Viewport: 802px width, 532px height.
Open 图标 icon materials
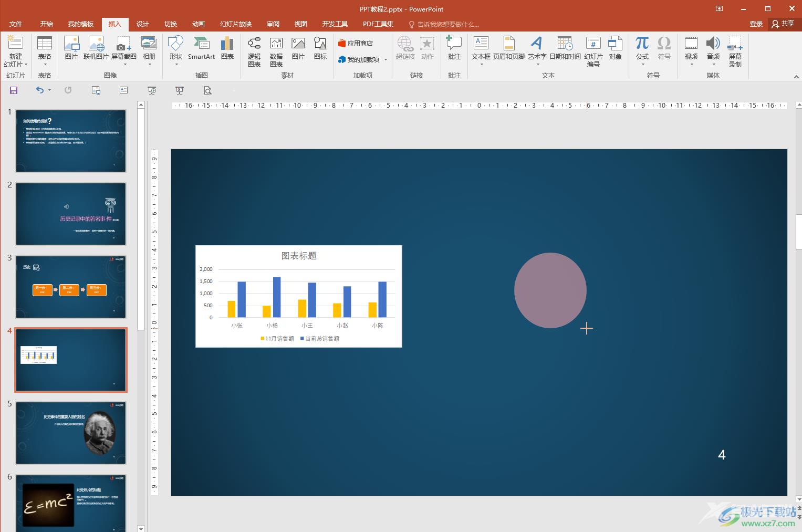[320, 48]
